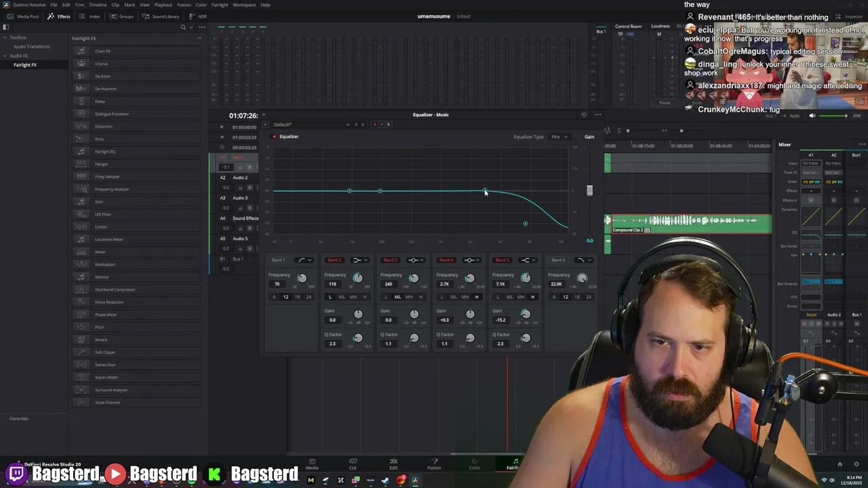Open Equalizer window three-dot options menu
The height and width of the screenshot is (488, 868).
597,115
